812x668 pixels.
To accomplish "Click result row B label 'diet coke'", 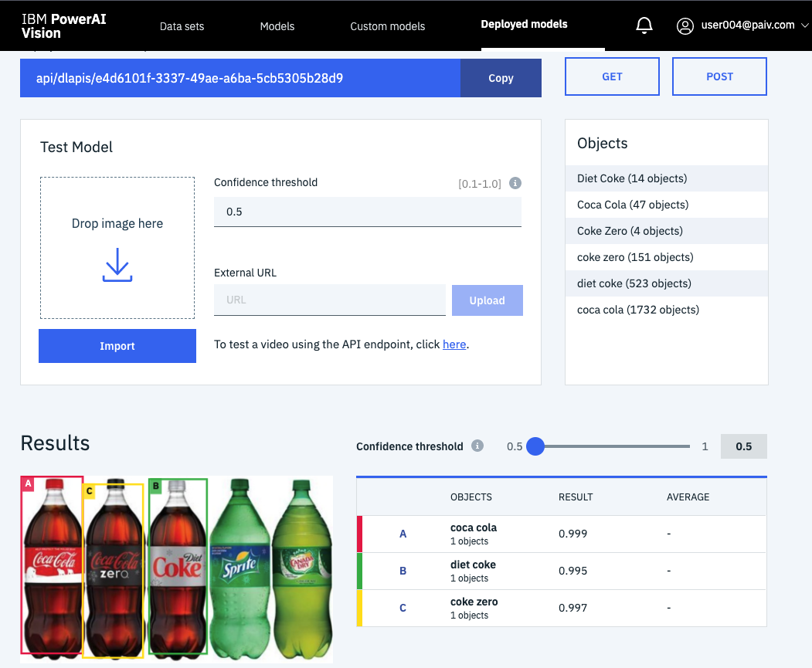I will 473,565.
